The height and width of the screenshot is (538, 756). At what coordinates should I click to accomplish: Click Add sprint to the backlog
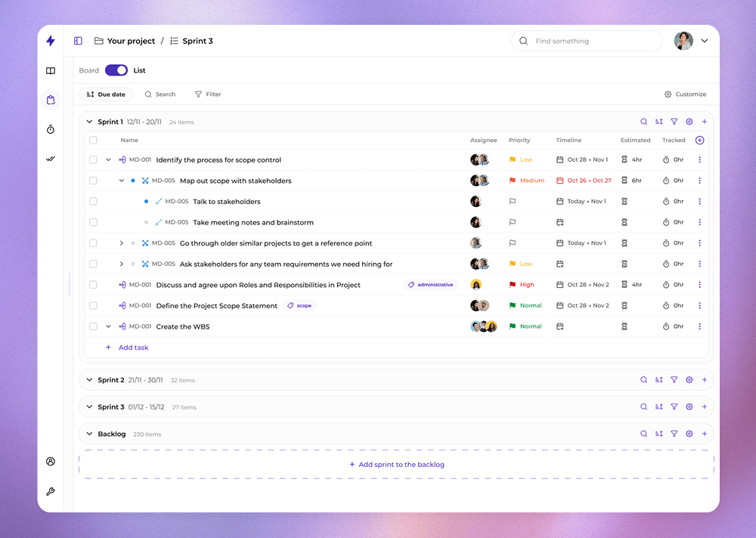pos(396,465)
